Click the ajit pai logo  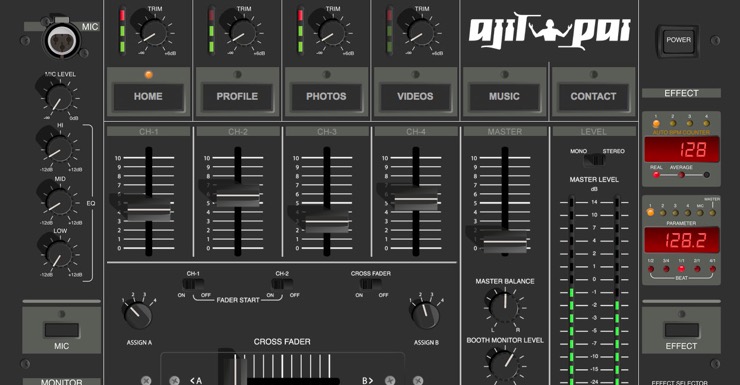(549, 31)
